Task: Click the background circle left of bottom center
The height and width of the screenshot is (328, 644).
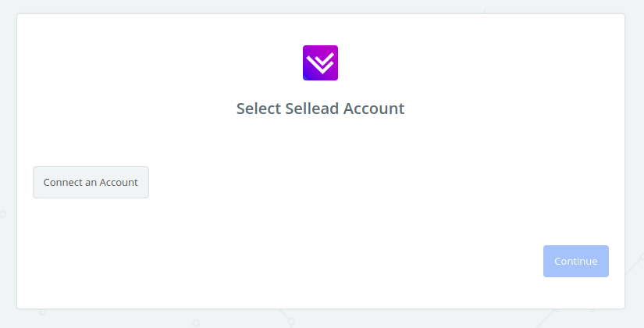Action: point(196,323)
